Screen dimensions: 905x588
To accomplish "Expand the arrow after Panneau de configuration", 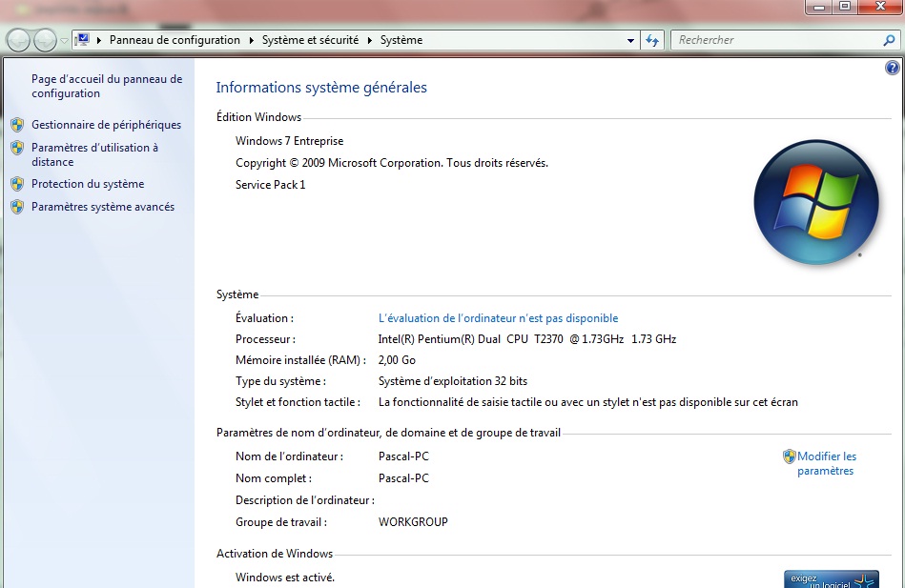I will tap(251, 40).
